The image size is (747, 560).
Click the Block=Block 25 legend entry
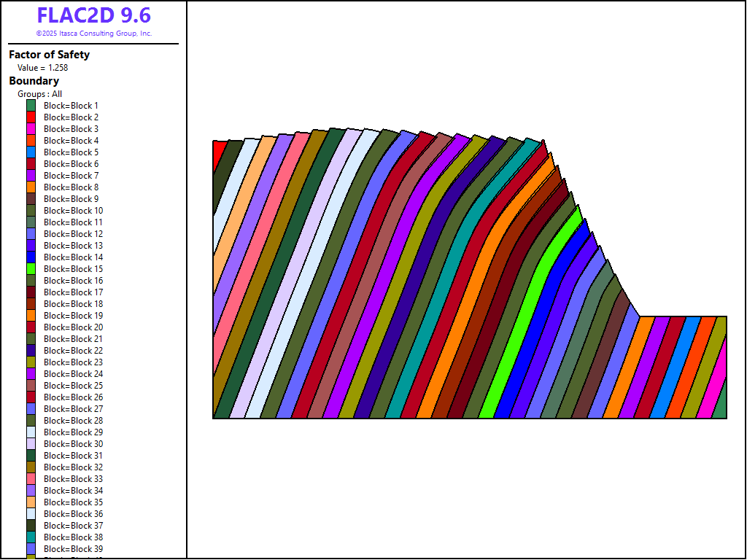(x=73, y=386)
